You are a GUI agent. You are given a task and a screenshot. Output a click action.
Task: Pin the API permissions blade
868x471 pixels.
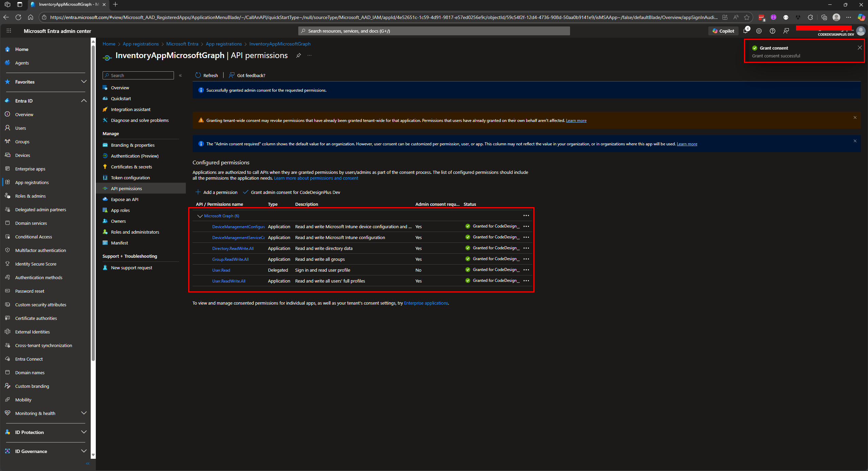[x=299, y=55]
